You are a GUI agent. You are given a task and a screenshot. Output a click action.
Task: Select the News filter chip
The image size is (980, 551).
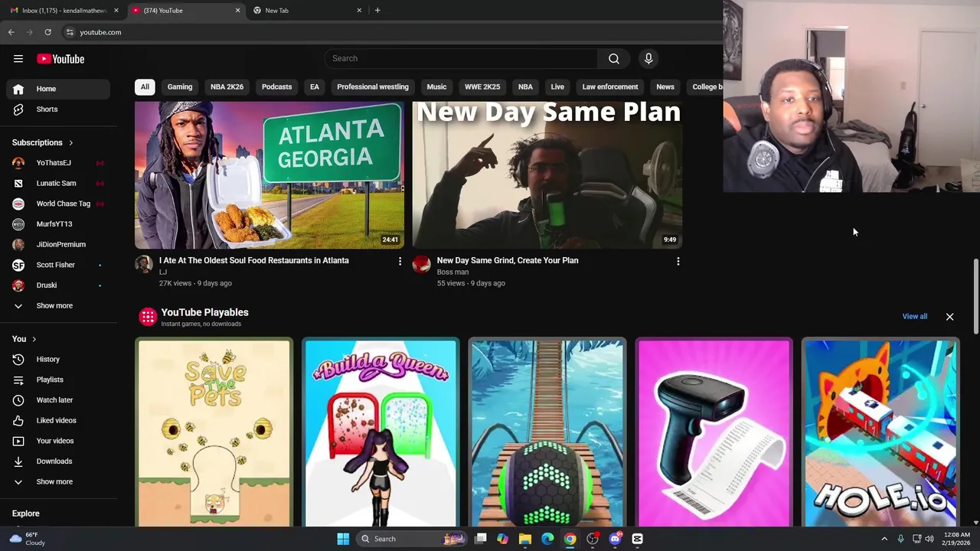coord(665,86)
